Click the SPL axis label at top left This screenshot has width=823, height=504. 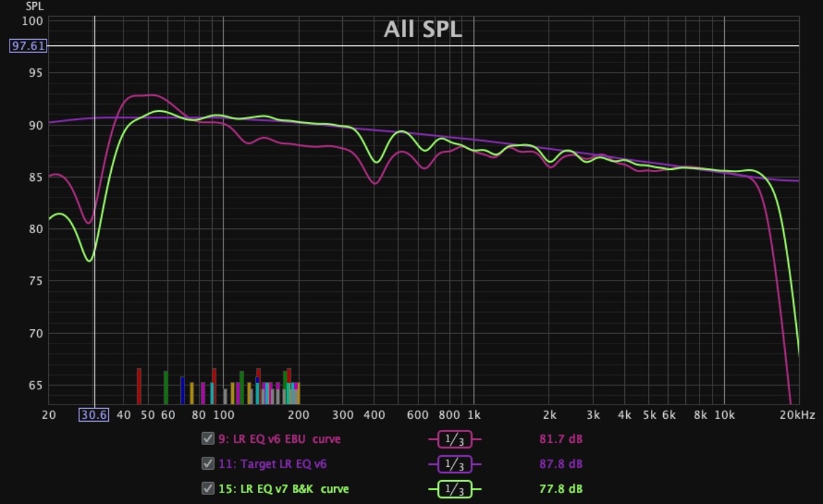(x=34, y=7)
